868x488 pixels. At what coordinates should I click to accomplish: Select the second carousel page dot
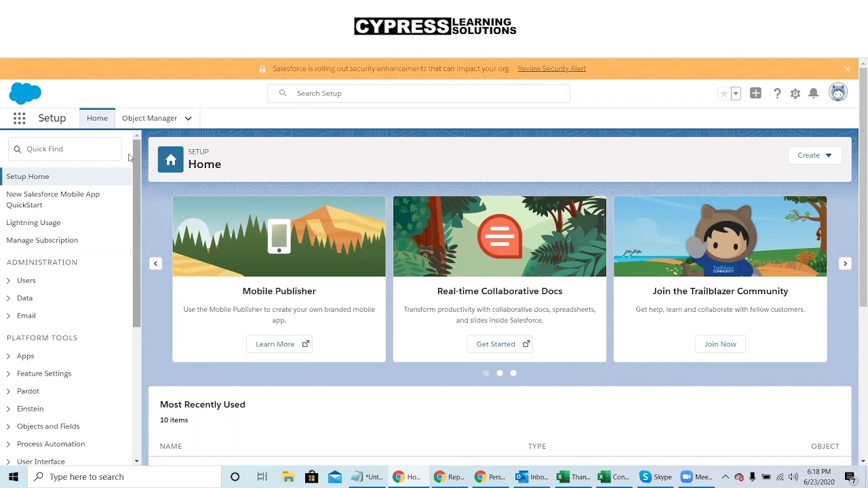point(500,373)
